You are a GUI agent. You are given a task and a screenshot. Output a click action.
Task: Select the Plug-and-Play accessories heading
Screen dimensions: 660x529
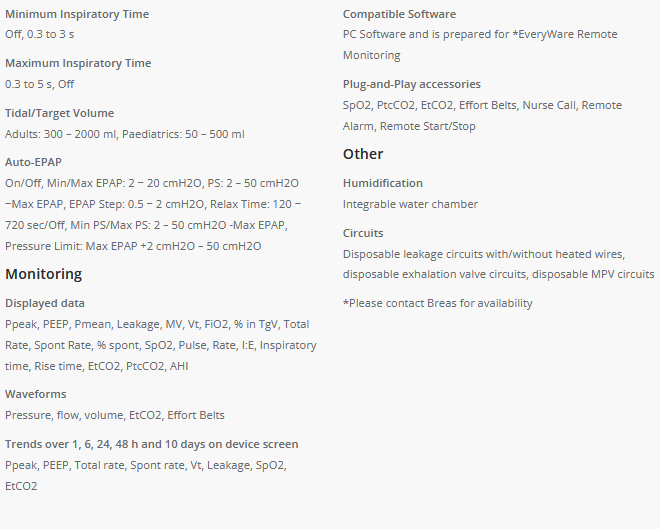(411, 84)
